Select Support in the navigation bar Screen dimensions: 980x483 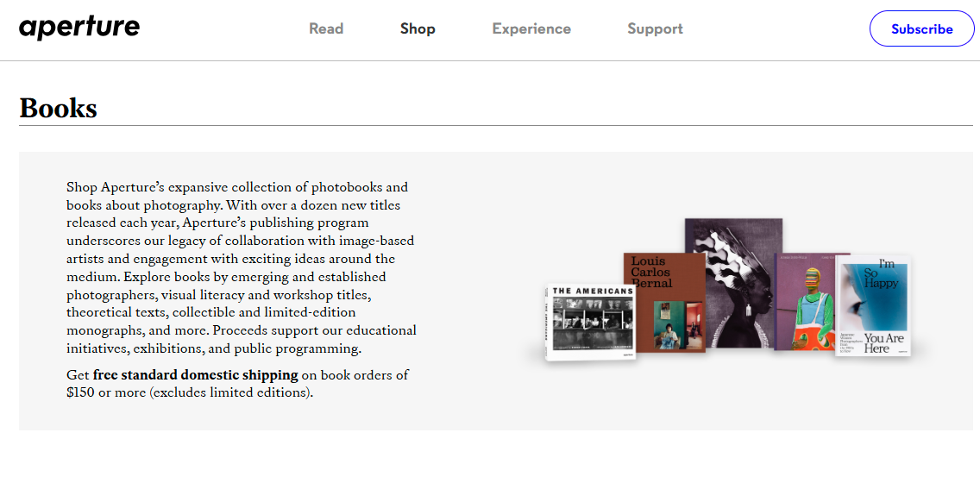655,28
